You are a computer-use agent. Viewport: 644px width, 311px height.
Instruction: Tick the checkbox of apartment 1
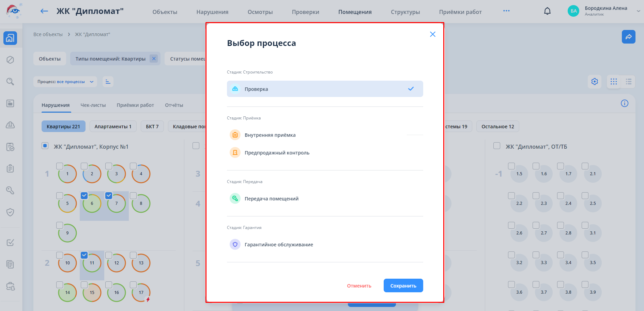[60, 166]
